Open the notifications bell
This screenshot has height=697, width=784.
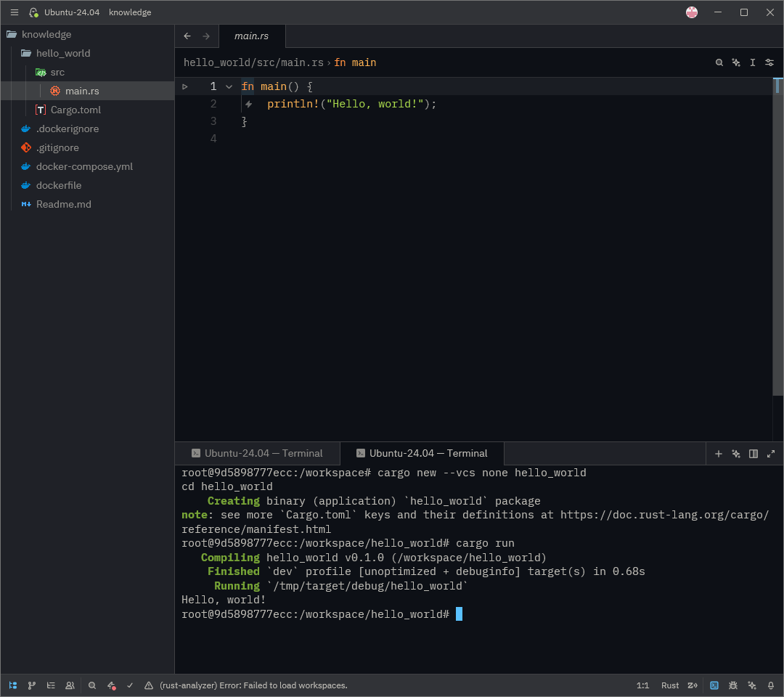[x=771, y=685]
